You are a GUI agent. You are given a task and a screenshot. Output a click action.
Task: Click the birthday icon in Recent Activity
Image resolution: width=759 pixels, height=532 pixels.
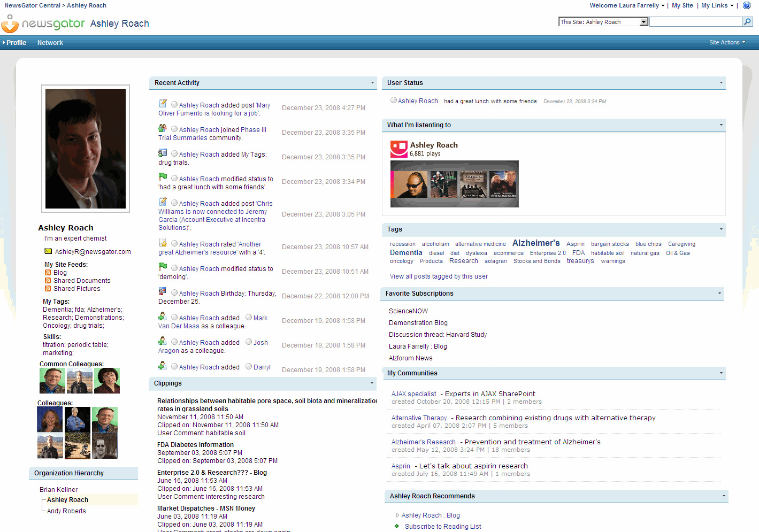[x=163, y=292]
